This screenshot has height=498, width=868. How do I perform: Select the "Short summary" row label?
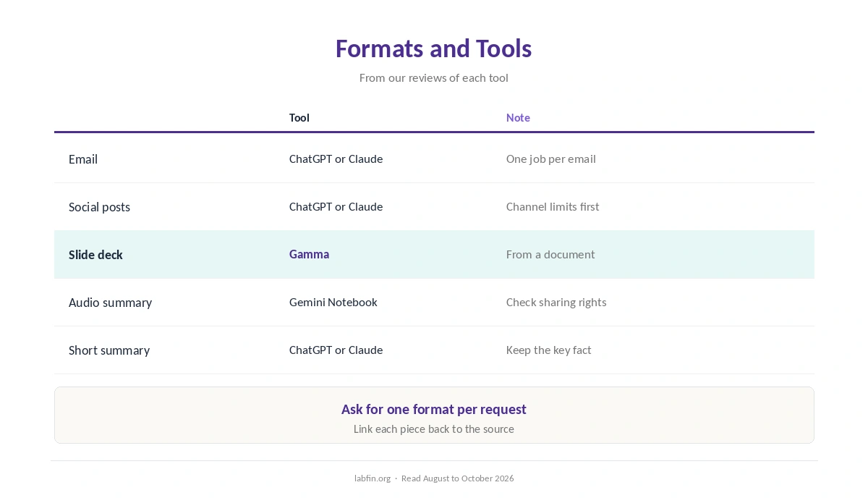tap(109, 350)
